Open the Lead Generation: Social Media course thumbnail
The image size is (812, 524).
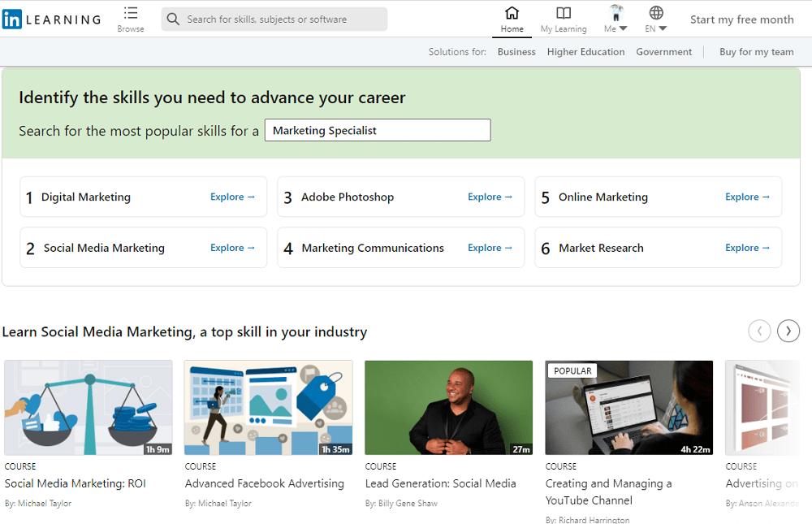pyautogui.click(x=448, y=407)
